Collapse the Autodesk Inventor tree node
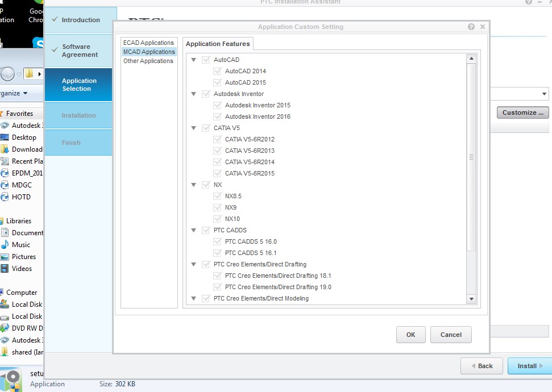552x392 pixels. 194,94
